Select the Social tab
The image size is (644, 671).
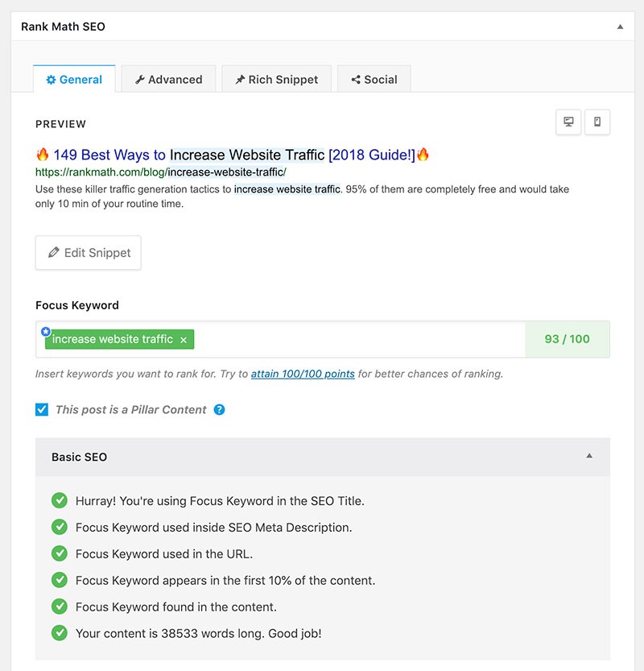(x=374, y=80)
